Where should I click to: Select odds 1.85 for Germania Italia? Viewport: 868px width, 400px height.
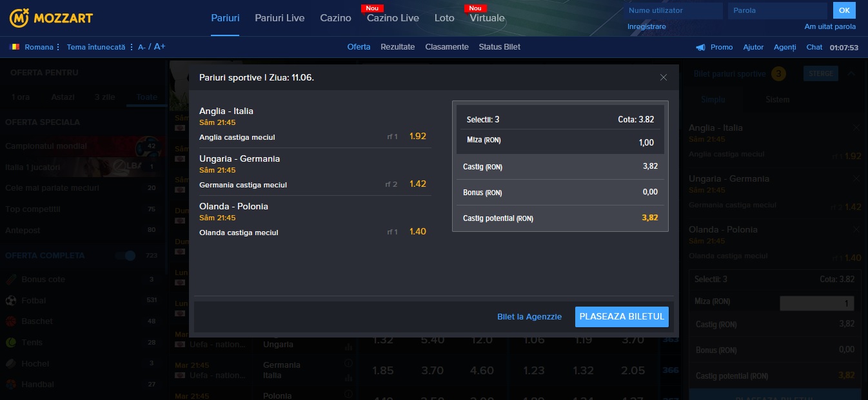tap(383, 370)
